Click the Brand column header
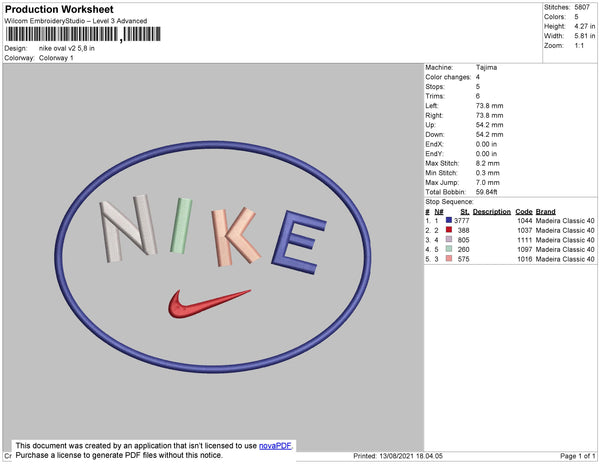 pos(545,212)
